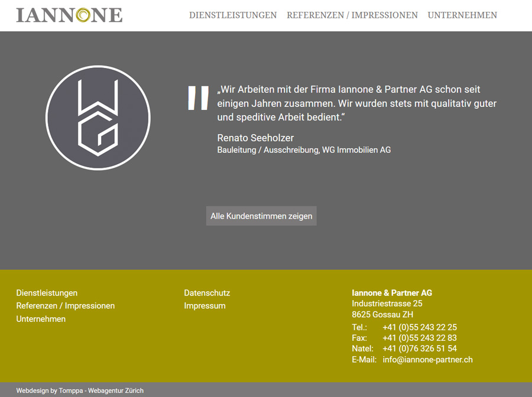Follow the footer Dienstleistungen link
This screenshot has width=532, height=397.
47,293
